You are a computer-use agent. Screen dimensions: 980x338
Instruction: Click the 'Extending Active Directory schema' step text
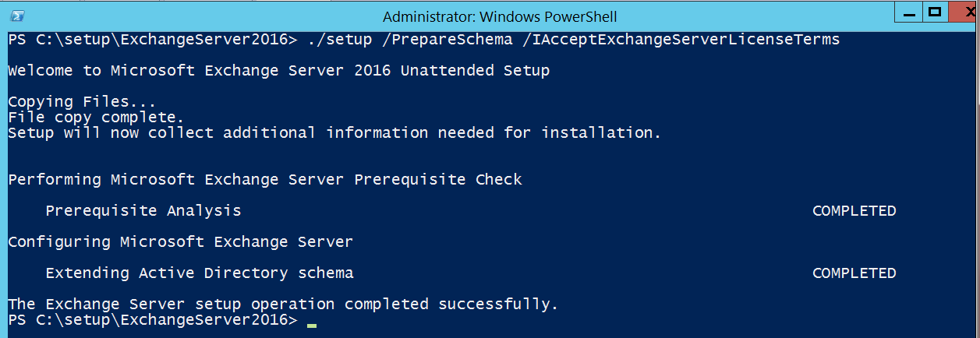tap(200, 273)
